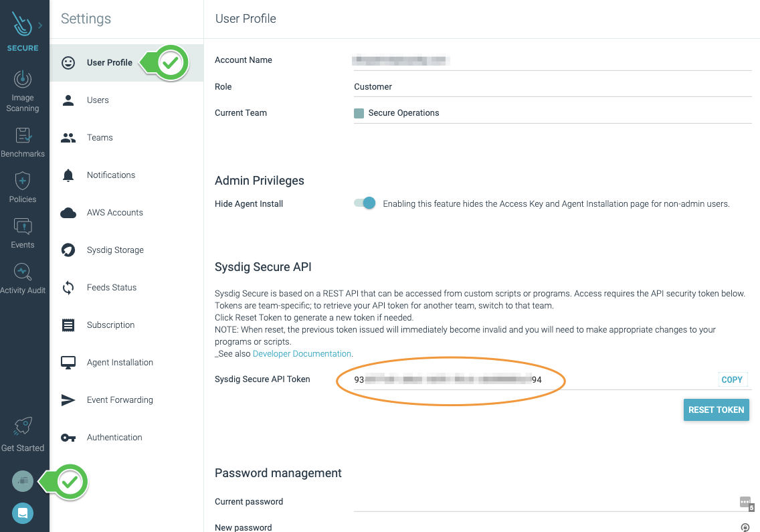This screenshot has width=760, height=532.
Task: Open Sysdig Storage settings
Action: pos(126,250)
